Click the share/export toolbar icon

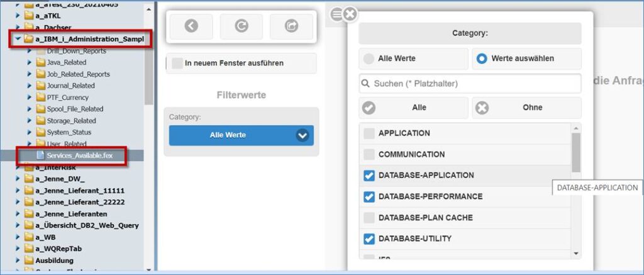pos(291,26)
